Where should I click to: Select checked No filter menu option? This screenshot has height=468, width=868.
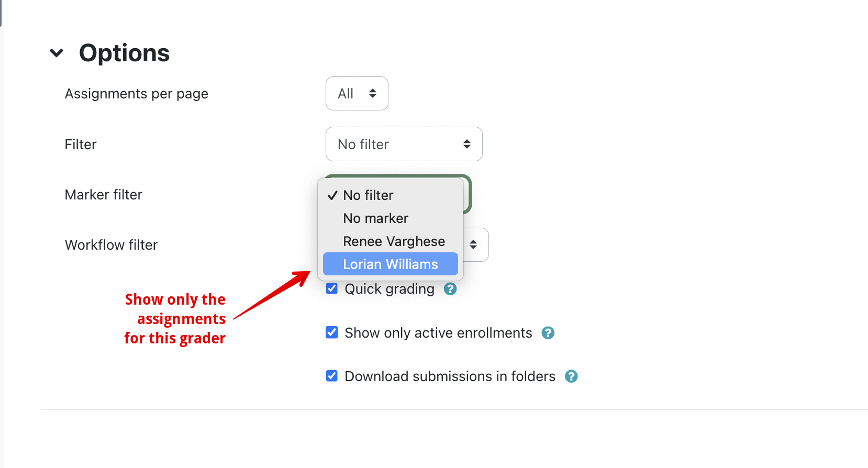(368, 195)
